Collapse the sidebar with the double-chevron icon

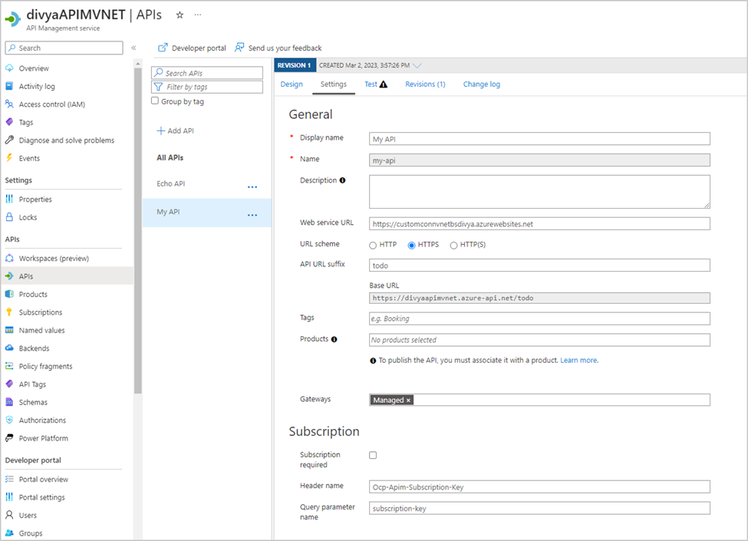tap(134, 48)
